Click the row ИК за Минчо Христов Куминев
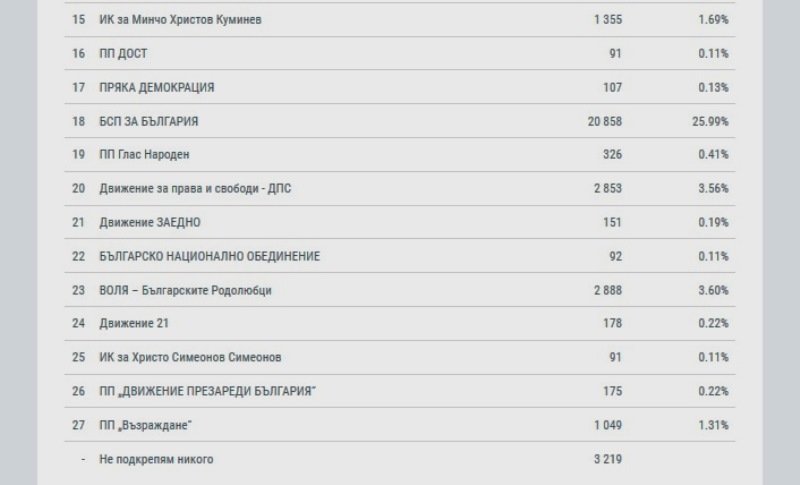 tap(399, 20)
